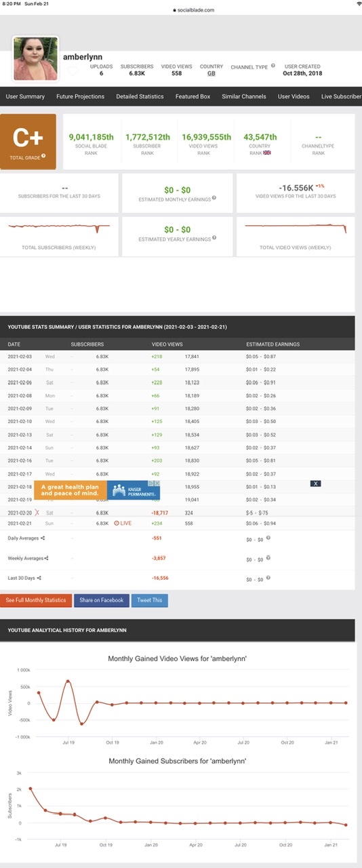Click the Estimated Yearly Earnings help icon
Screen dimensions: 362x868
click(214, 238)
